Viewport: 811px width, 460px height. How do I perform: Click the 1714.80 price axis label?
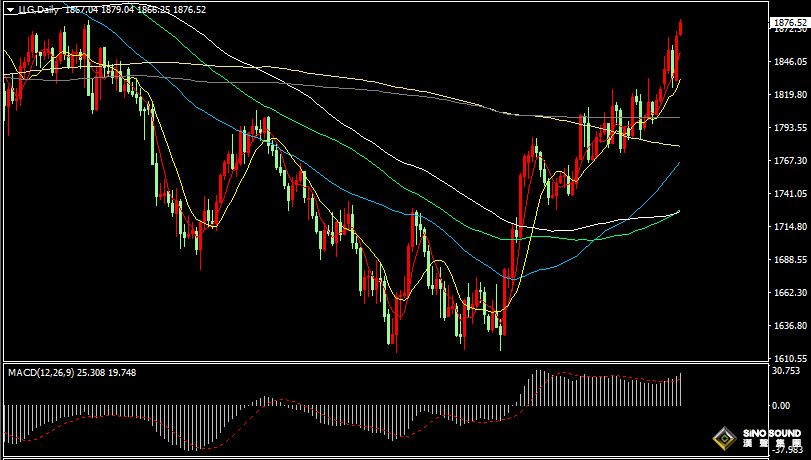pyautogui.click(x=789, y=227)
